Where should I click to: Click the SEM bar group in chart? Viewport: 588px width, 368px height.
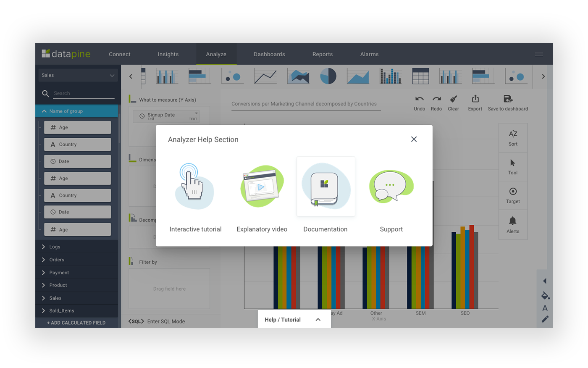(x=420, y=278)
